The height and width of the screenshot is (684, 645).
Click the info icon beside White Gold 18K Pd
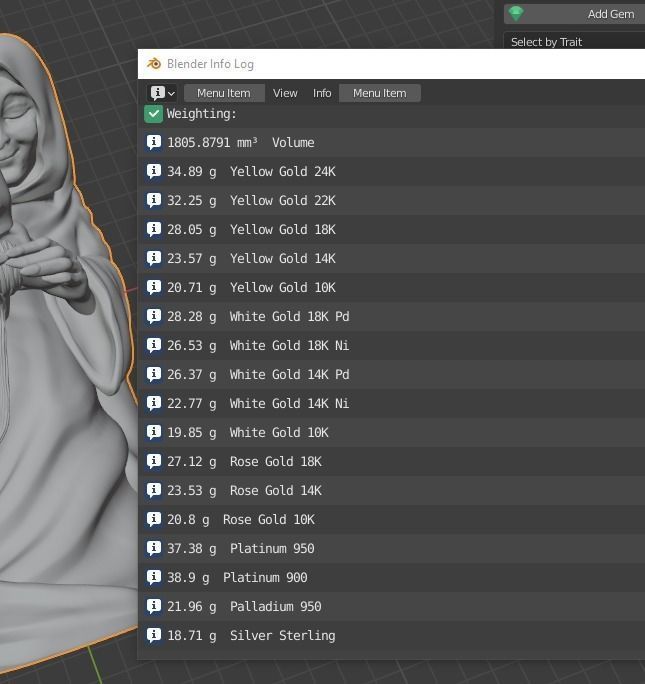click(x=154, y=317)
